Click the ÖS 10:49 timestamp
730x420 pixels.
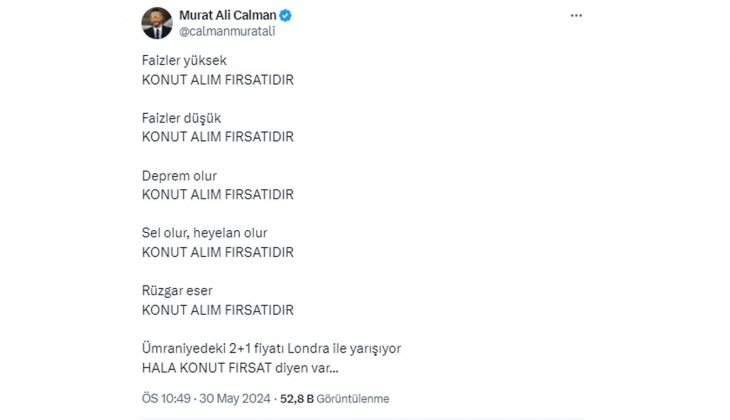[166, 398]
